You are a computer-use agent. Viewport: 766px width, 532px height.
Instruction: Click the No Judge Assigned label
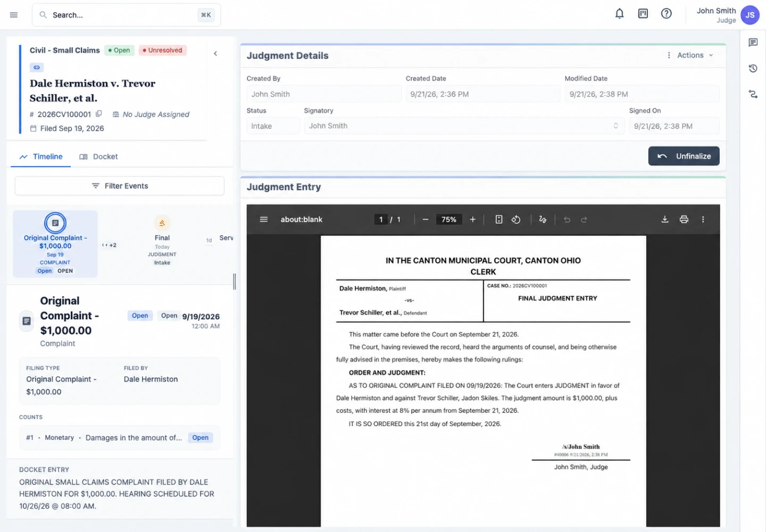pos(151,114)
